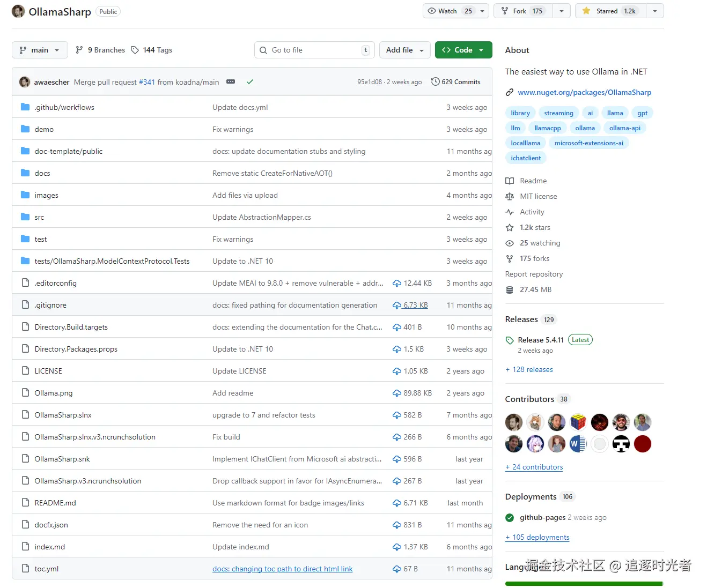The image size is (707, 588).
Task: Select the streaming topic tag
Action: point(558,113)
